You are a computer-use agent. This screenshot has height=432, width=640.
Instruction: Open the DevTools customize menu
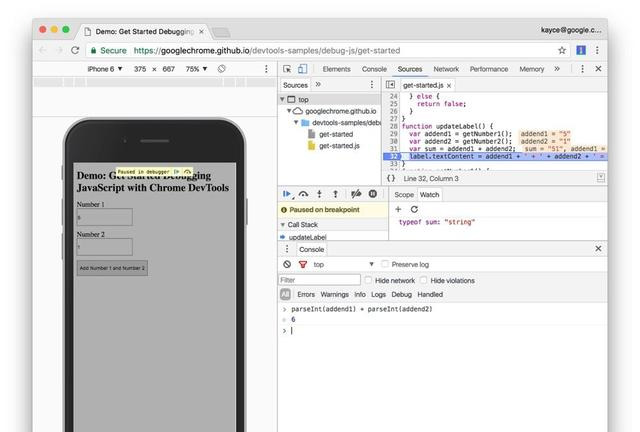click(582, 69)
